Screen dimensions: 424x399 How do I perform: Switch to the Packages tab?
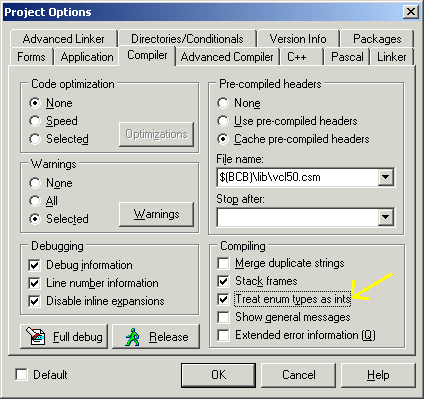377,39
